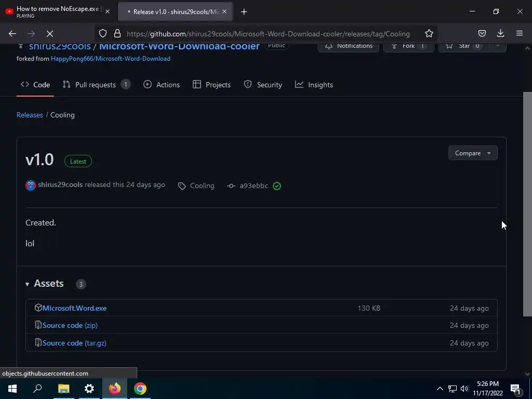Open the Projects tab

pos(211,85)
